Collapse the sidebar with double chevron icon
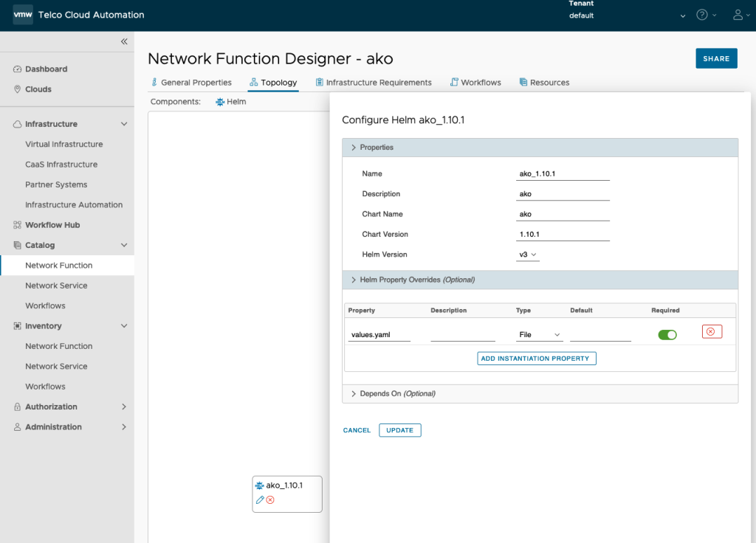This screenshot has width=756, height=543. 124,41
